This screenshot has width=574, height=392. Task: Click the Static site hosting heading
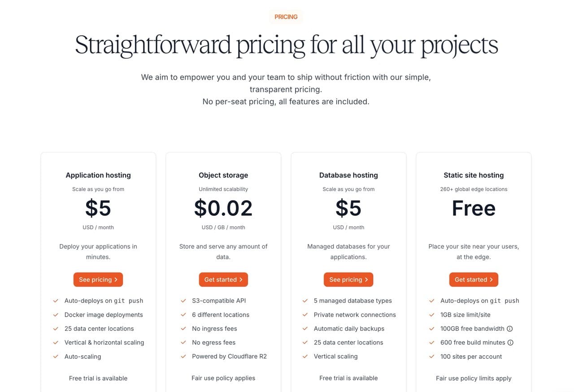(x=474, y=175)
